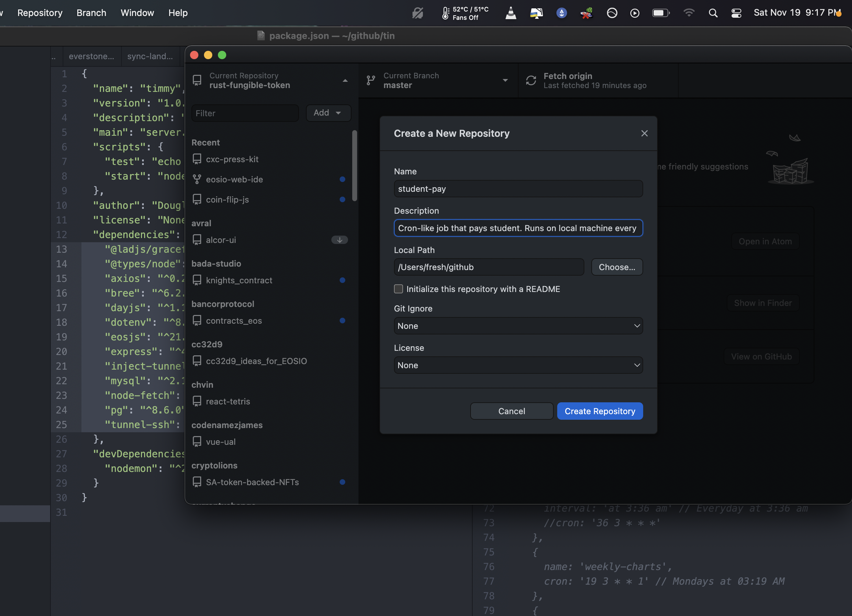Click the Choose... local path button
852x616 pixels.
click(x=616, y=267)
